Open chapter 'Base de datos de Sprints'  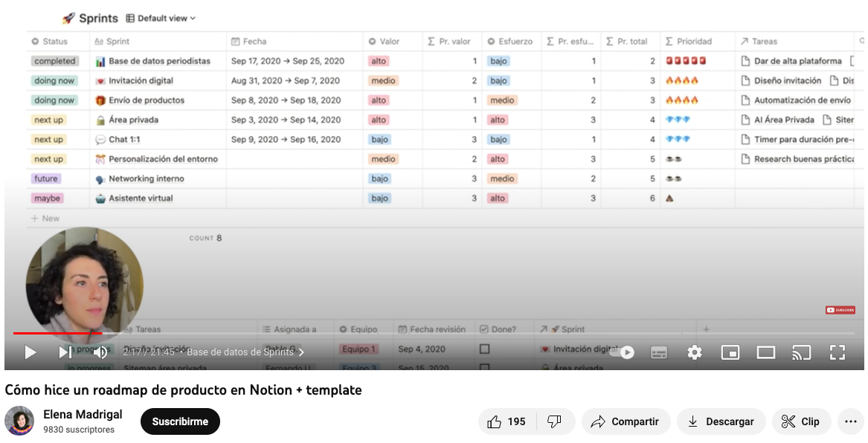click(x=245, y=352)
